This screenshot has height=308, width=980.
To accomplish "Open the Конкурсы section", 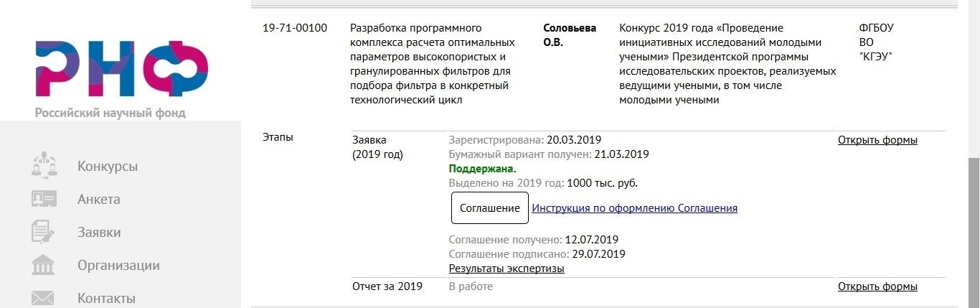I will coord(108,166).
